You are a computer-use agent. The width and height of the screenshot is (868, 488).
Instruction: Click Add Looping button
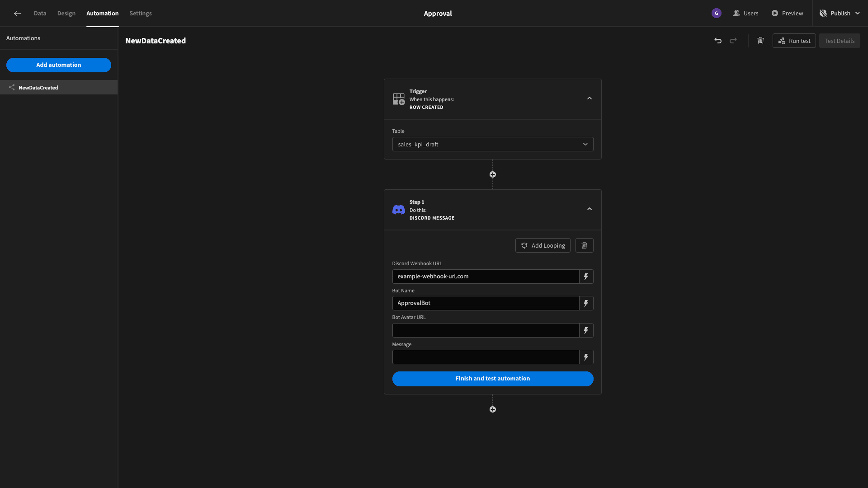[543, 245]
